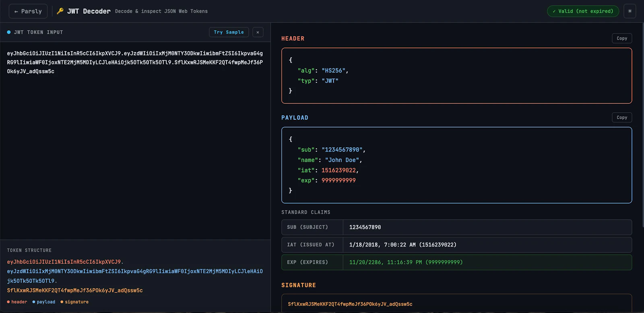Screen dimensions: 644x313
Task: Clear the token with the x button
Action: (x=258, y=32)
